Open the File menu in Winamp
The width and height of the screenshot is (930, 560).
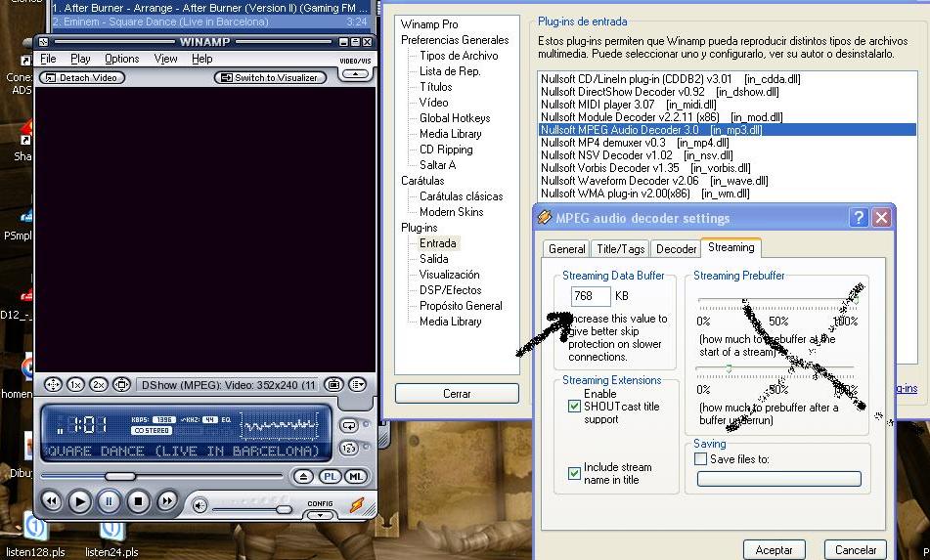[x=48, y=59]
